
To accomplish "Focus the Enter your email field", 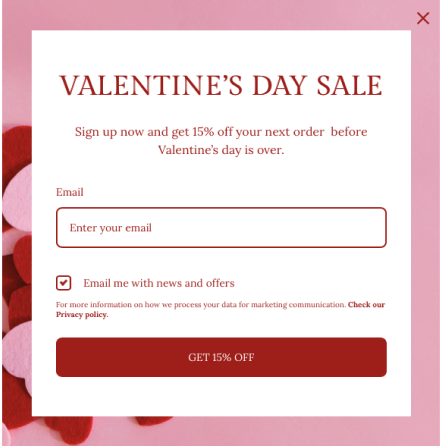I will click(x=221, y=228).
